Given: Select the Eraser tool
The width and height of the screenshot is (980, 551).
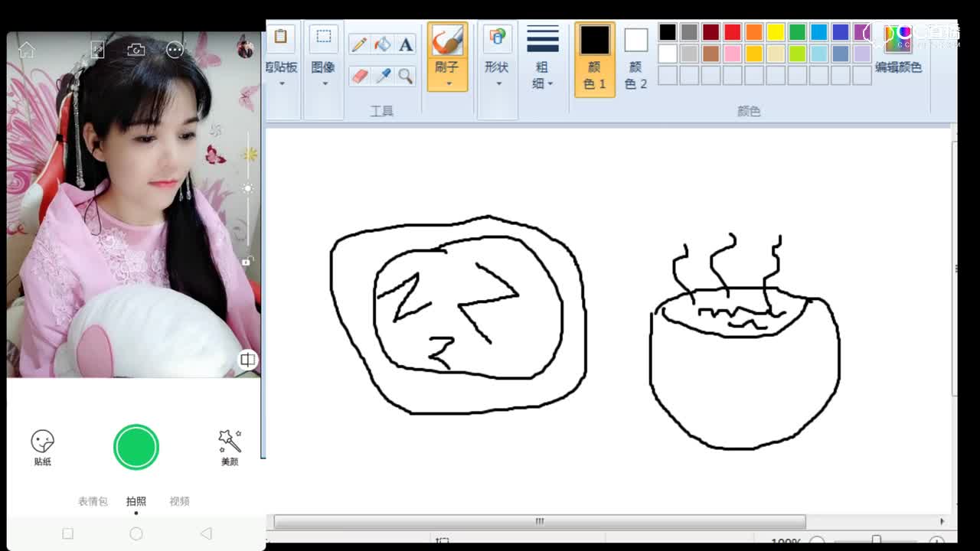Looking at the screenshot, I should pyautogui.click(x=359, y=76).
